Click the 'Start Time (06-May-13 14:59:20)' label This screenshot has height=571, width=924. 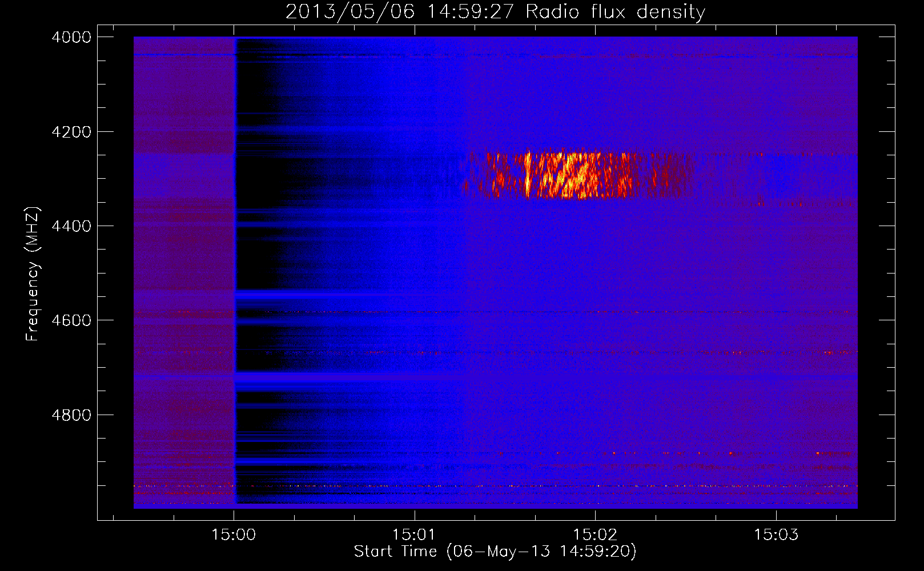click(x=495, y=552)
